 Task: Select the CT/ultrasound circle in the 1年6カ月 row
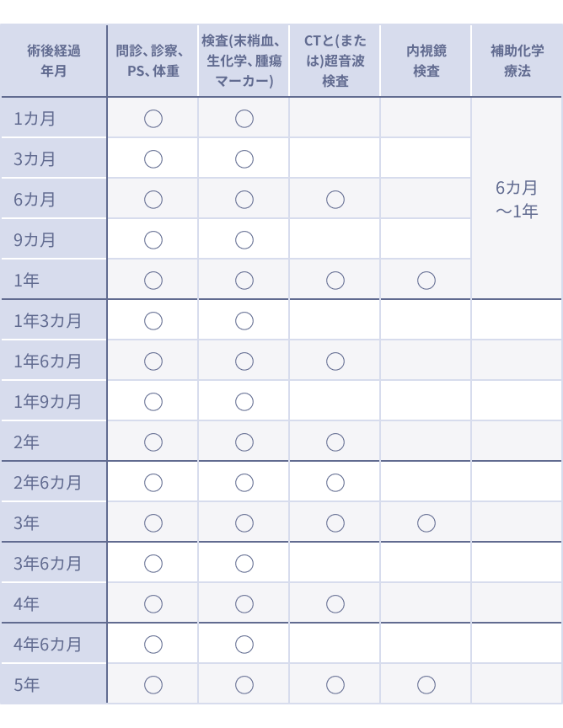(335, 361)
